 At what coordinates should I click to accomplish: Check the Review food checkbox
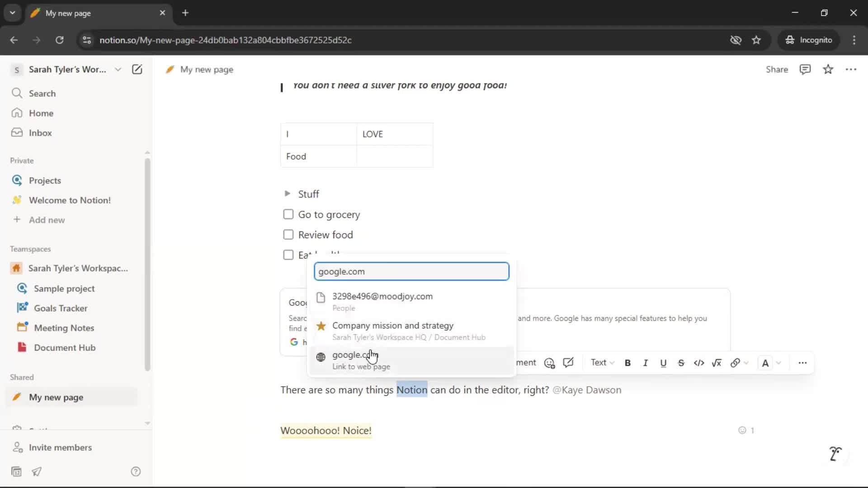[x=288, y=235]
